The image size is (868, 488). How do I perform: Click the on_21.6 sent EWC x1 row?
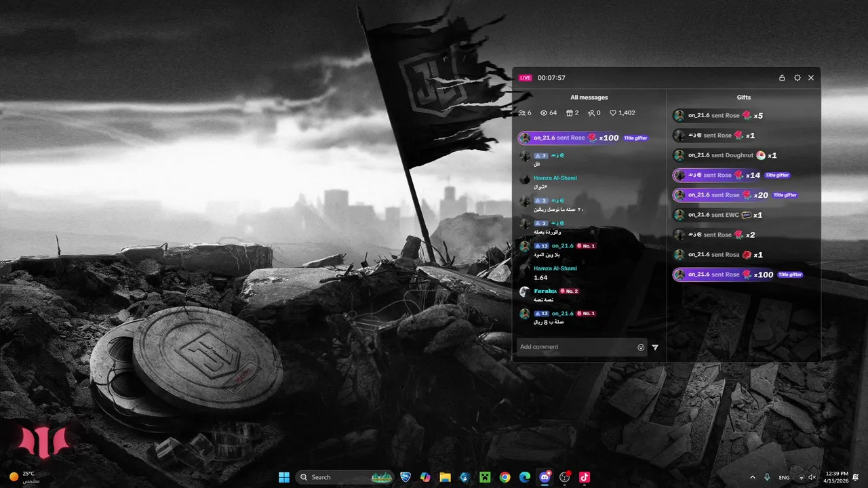[718, 215]
